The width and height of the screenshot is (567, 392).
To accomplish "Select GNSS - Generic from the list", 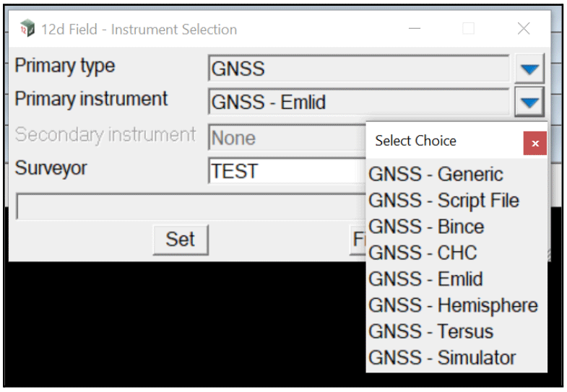I will click(456, 174).
